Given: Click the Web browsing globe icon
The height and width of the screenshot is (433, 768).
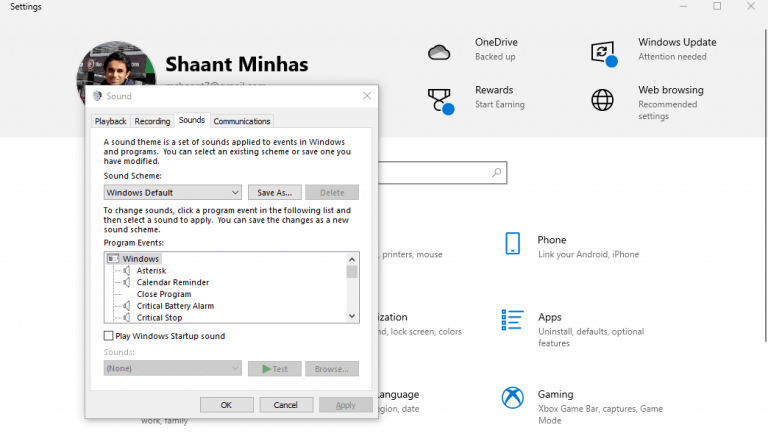Looking at the screenshot, I should [602, 100].
